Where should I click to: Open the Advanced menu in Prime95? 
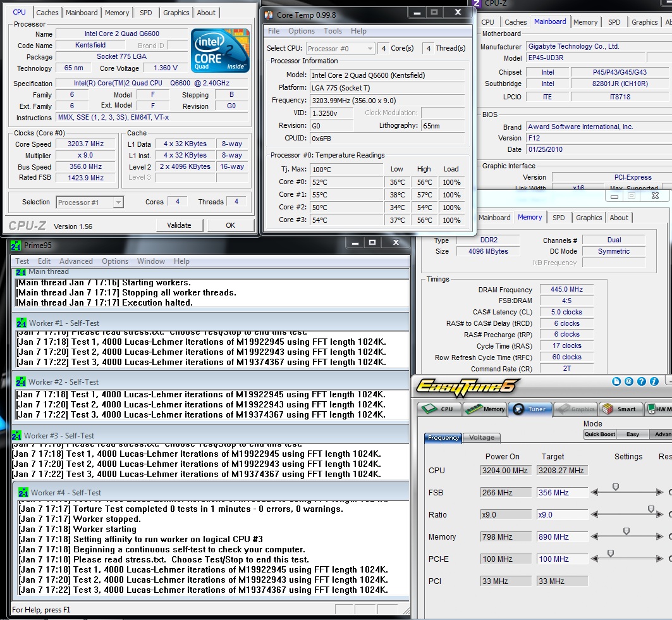click(x=76, y=261)
